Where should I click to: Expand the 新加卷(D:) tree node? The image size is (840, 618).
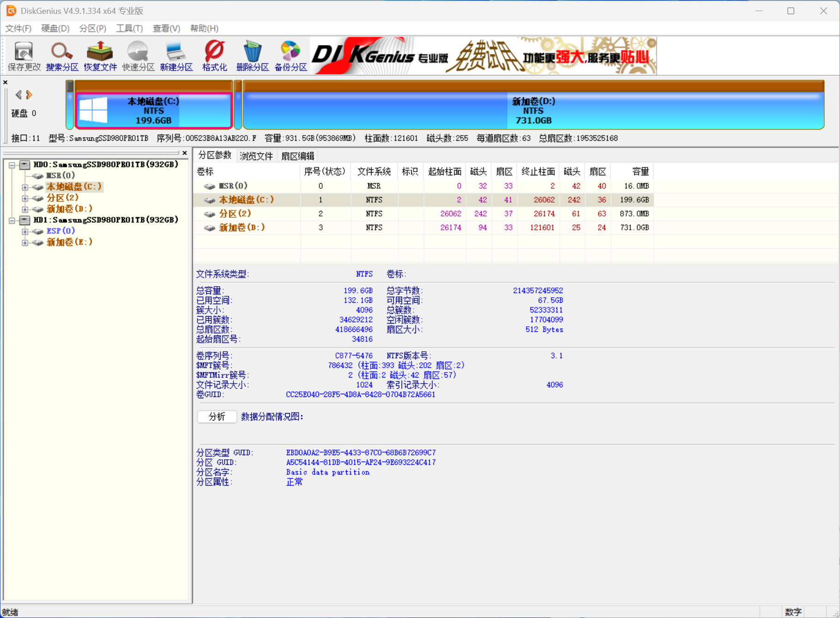point(25,209)
